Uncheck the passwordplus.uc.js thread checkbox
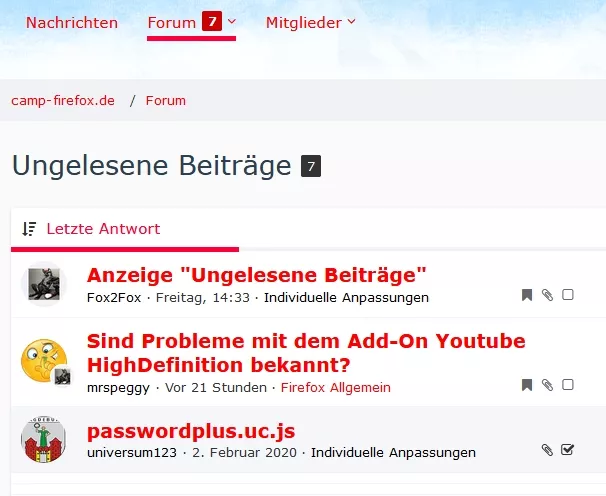606x496 pixels. (x=567, y=450)
